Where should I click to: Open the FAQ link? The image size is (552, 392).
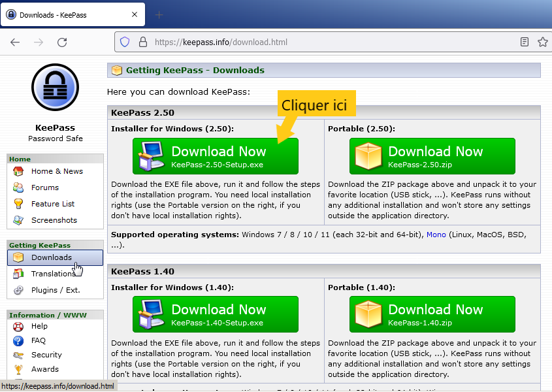pyautogui.click(x=39, y=340)
